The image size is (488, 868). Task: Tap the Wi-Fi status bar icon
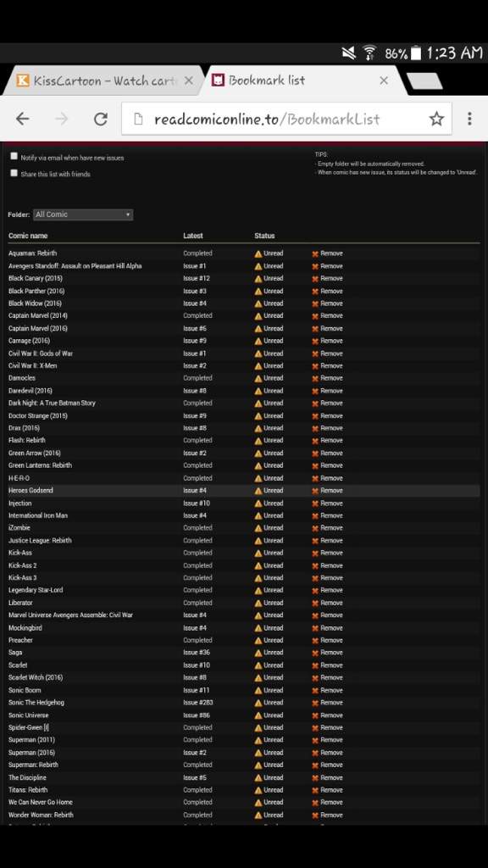[369, 53]
